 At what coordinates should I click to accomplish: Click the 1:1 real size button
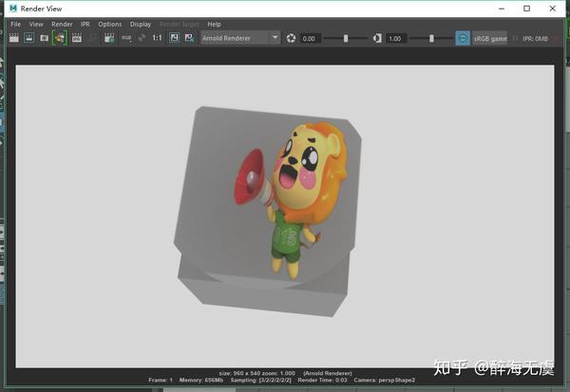point(157,38)
